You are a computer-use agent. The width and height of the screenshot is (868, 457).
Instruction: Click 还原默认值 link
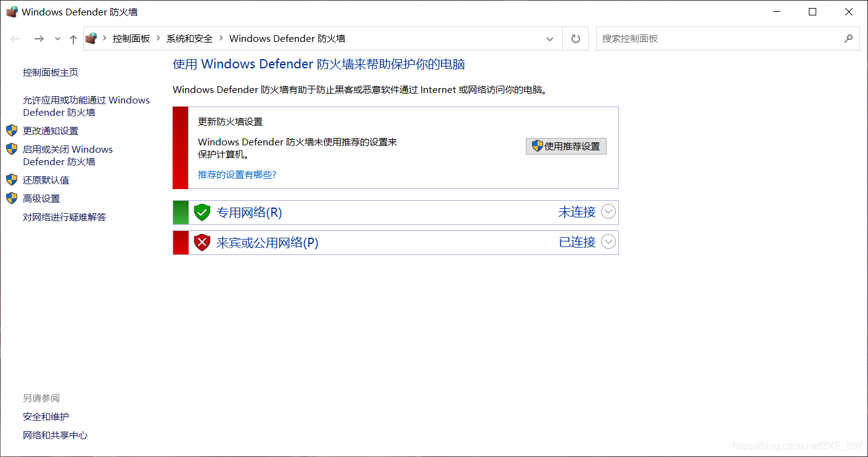tap(46, 180)
